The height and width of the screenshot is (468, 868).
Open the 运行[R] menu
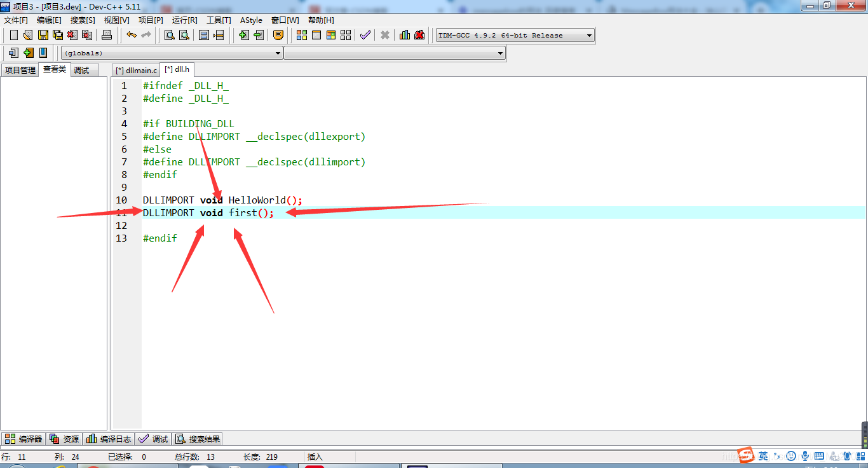pos(184,20)
